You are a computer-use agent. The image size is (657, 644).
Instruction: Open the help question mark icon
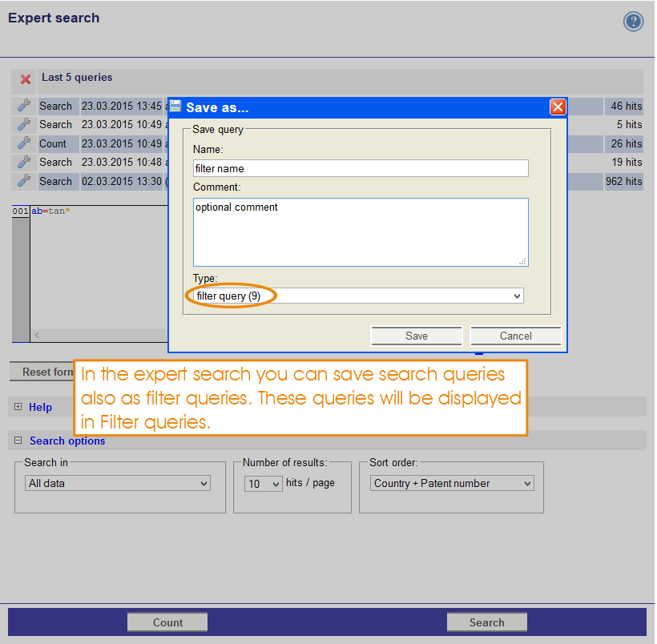coord(633,22)
